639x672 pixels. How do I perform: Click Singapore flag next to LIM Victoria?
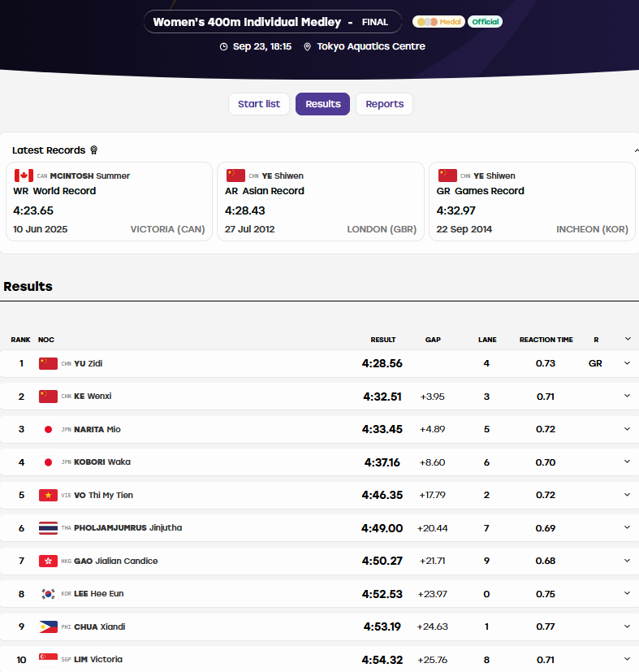click(x=48, y=660)
